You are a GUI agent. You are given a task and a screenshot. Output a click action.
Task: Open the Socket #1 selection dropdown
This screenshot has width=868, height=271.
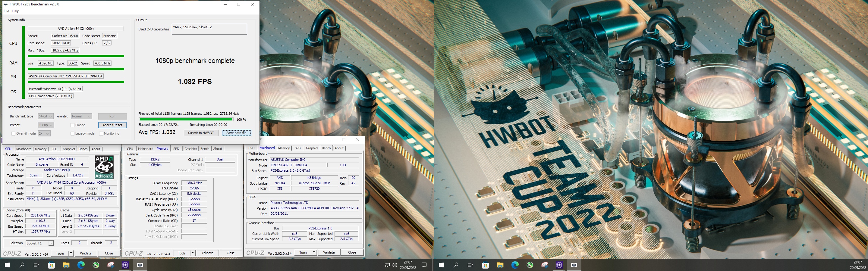(x=39, y=243)
